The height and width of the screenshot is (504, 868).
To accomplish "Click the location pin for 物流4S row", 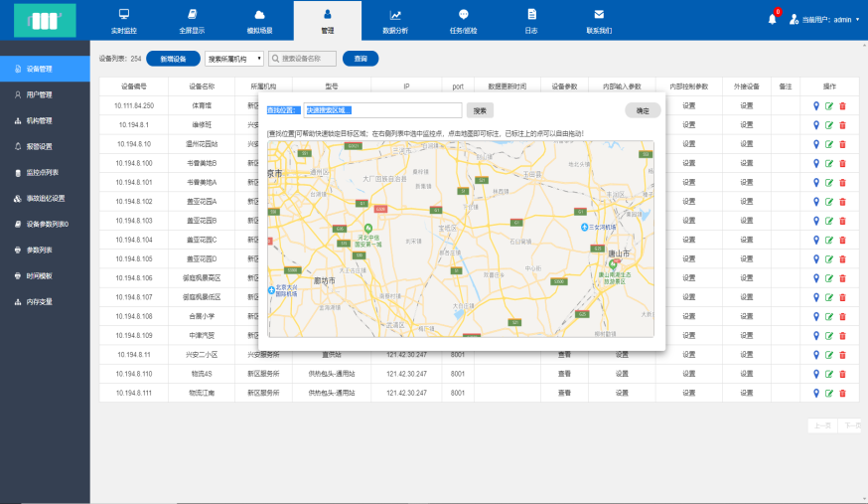I will tap(816, 374).
